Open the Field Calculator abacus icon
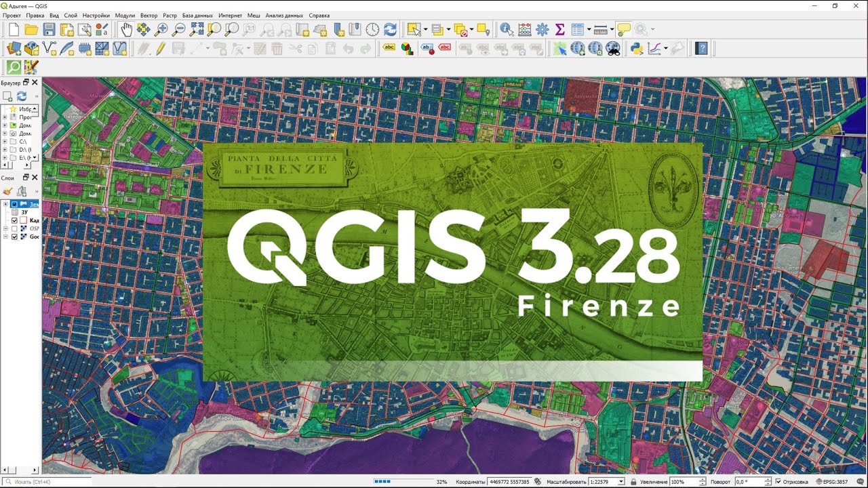Viewport: 868px width, 488px height. click(524, 29)
